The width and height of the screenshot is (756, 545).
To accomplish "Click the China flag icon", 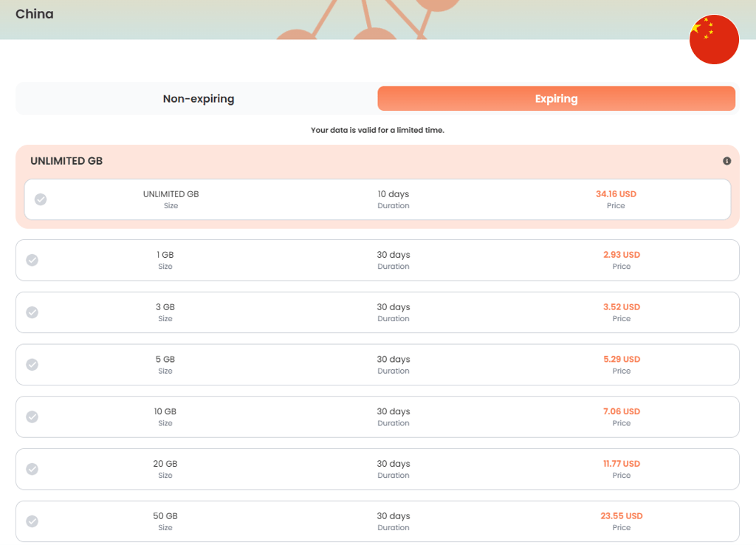I will click(x=714, y=39).
